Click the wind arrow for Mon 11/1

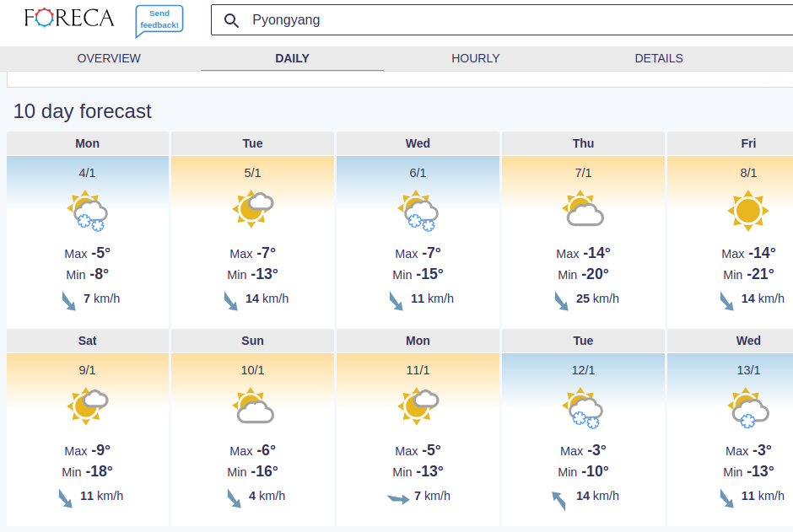pyautogui.click(x=398, y=499)
